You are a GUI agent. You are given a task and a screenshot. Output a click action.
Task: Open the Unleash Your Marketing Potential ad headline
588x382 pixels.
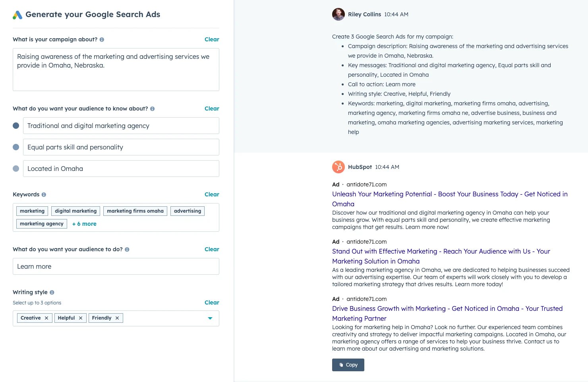click(x=450, y=199)
